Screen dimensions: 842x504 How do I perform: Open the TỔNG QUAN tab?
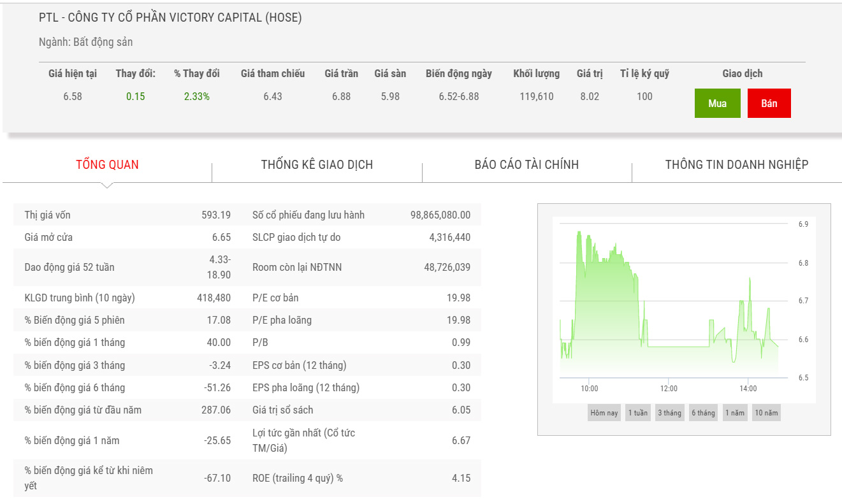(107, 164)
